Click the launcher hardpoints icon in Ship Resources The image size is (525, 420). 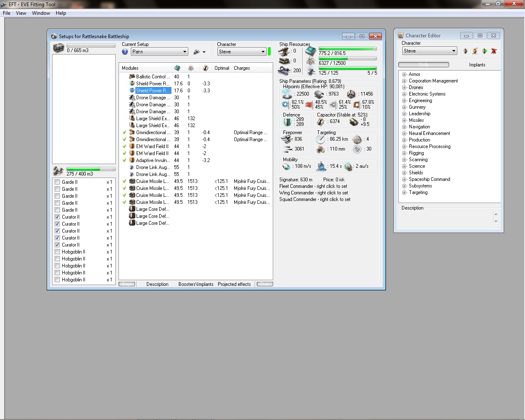[284, 61]
